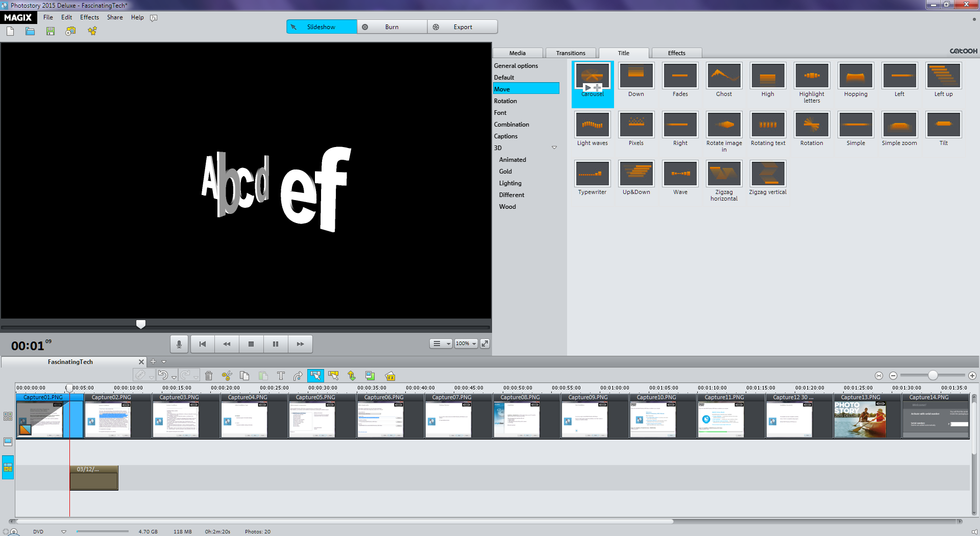Click the paste clipboard icon
The width and height of the screenshot is (980, 536).
pos(263,376)
